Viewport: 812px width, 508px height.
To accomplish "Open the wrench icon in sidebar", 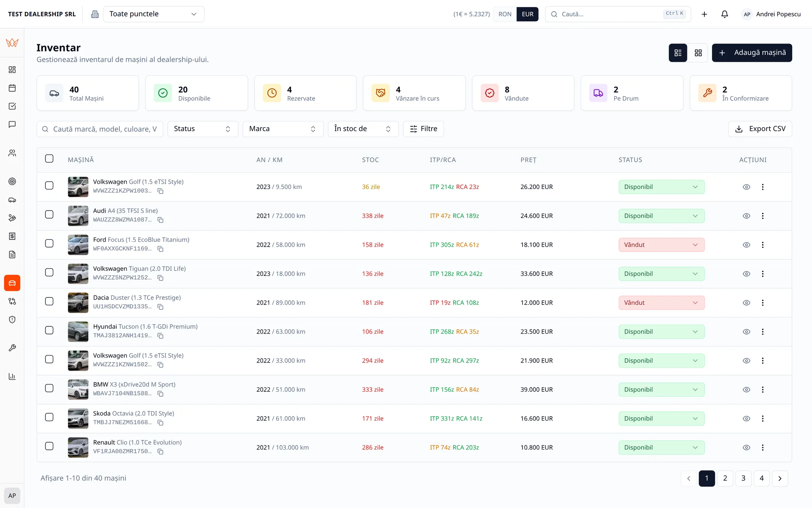I will (12, 348).
